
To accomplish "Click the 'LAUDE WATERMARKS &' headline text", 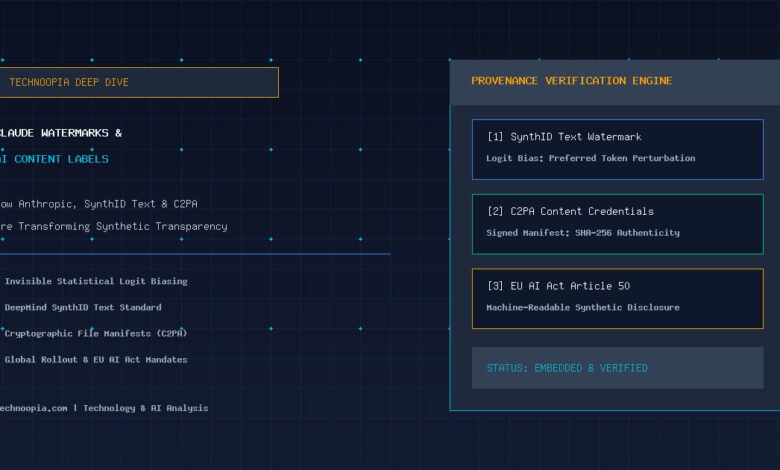I will (x=61, y=133).
